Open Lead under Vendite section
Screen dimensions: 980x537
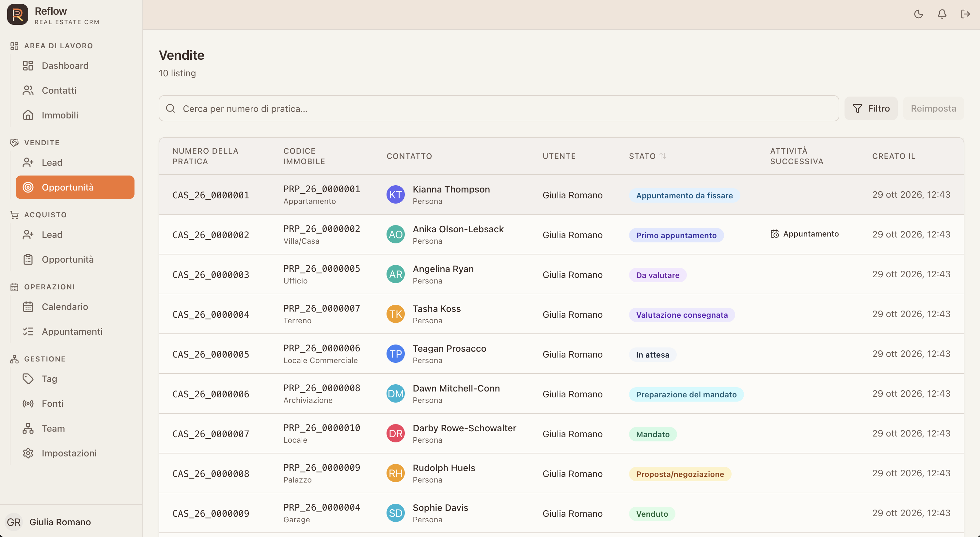coord(75,162)
